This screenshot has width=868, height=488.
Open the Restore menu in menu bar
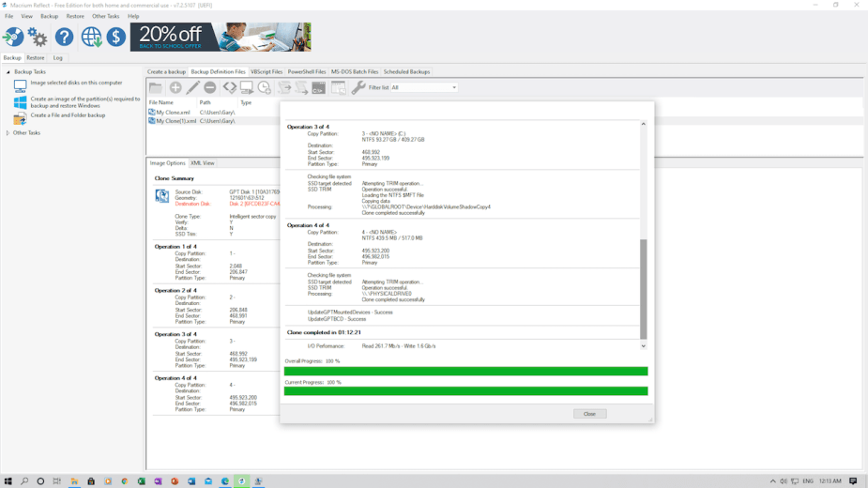[75, 16]
